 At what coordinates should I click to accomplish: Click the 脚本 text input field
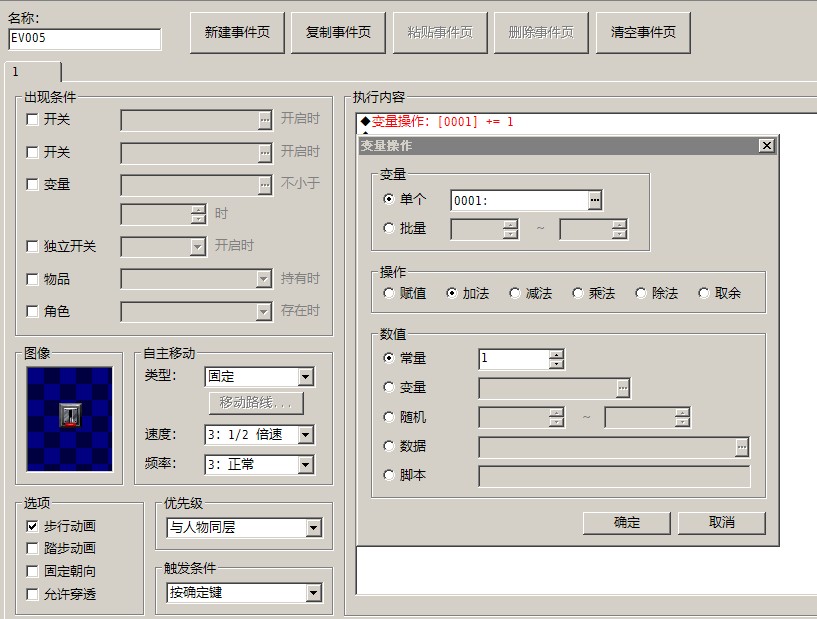coord(614,476)
